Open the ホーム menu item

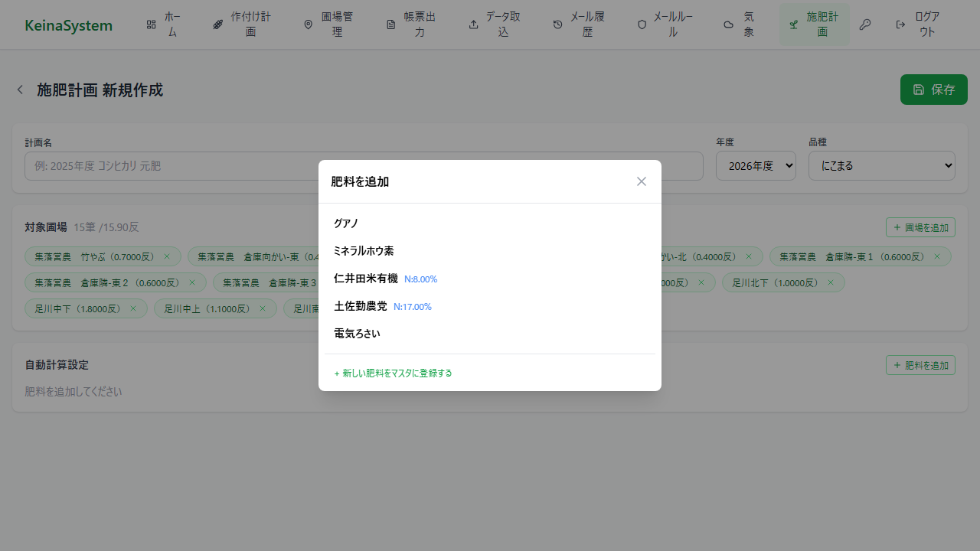tap(163, 24)
